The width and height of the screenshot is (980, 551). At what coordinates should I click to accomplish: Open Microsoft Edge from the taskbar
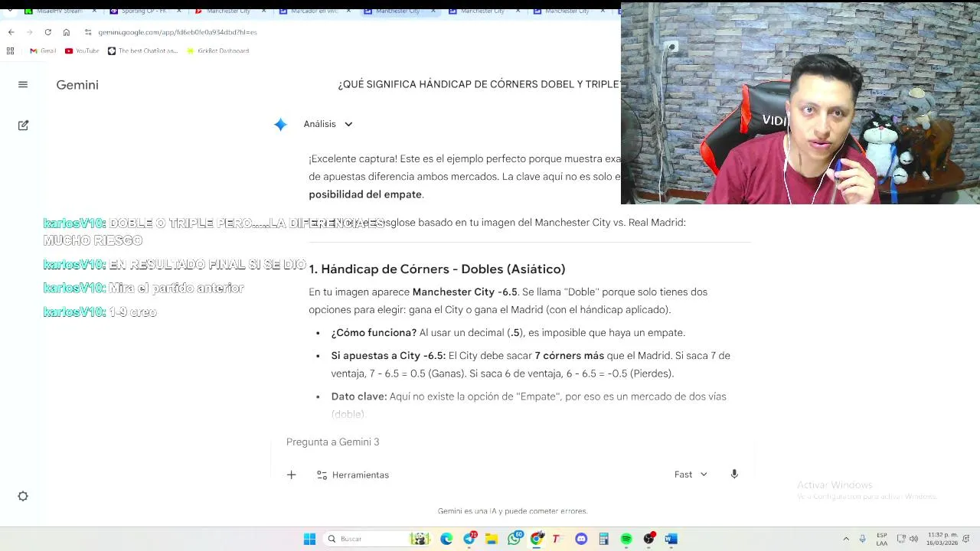click(x=446, y=539)
